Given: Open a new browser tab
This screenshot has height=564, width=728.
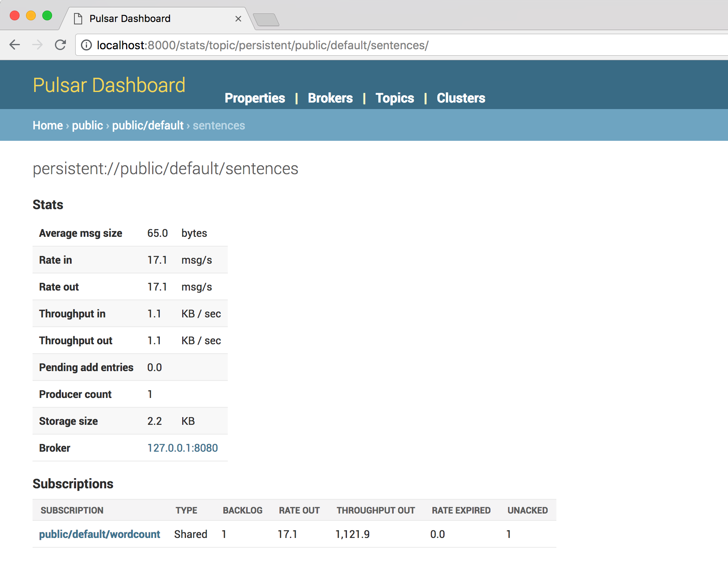Looking at the screenshot, I should pos(266,20).
